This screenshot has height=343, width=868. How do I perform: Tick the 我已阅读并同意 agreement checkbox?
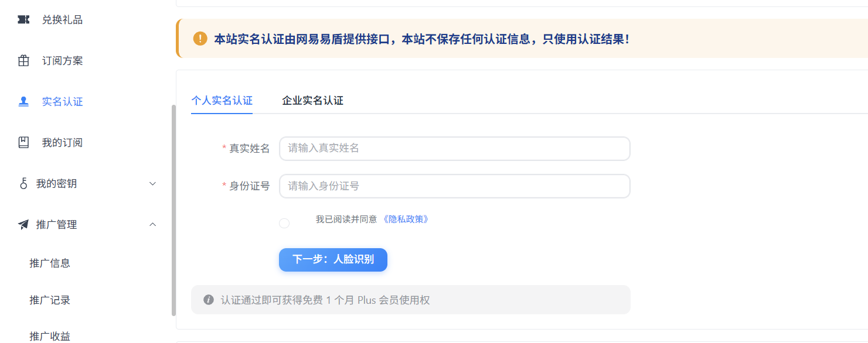pyautogui.click(x=284, y=223)
